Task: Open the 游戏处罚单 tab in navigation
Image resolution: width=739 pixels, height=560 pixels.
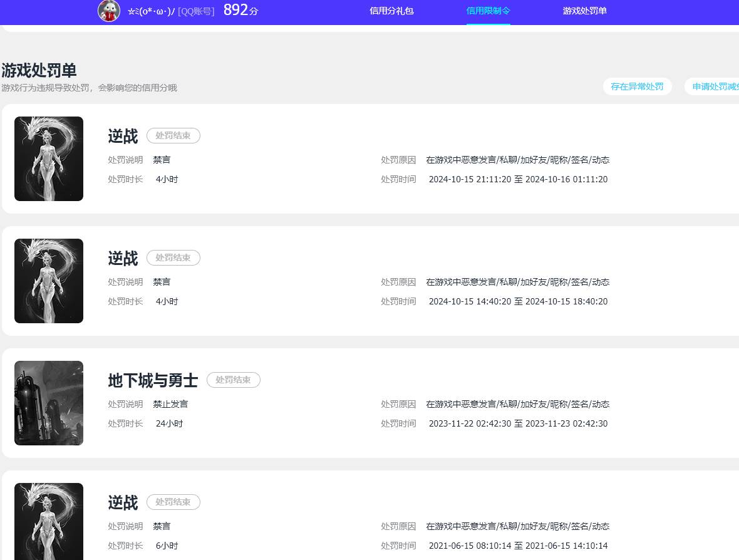Action: pyautogui.click(x=584, y=11)
